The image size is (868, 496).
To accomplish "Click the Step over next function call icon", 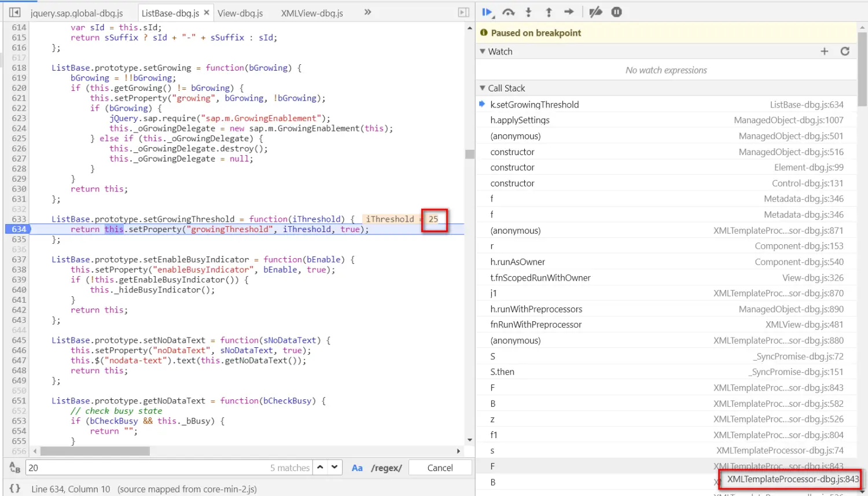I will [508, 12].
